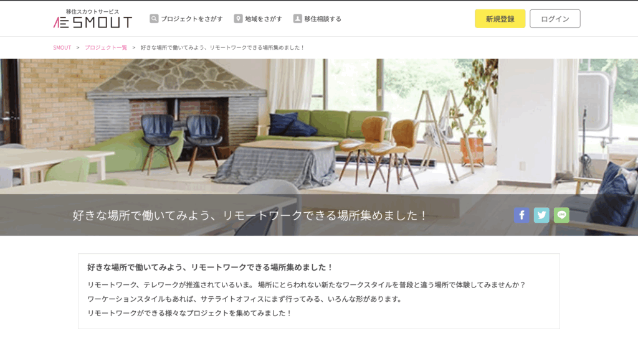Viewport: 638px width, 364px height.
Task: Click the hero banner title overlay text
Action: pos(250,215)
